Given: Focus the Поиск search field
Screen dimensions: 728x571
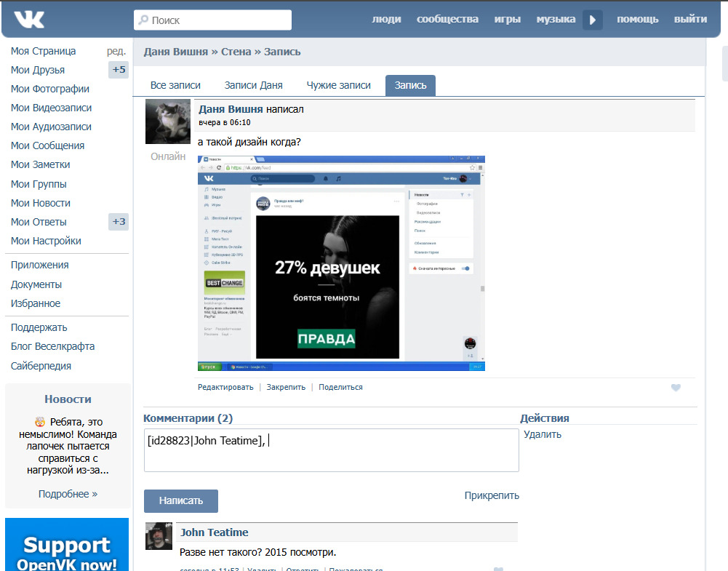Looking at the screenshot, I should tap(212, 20).
